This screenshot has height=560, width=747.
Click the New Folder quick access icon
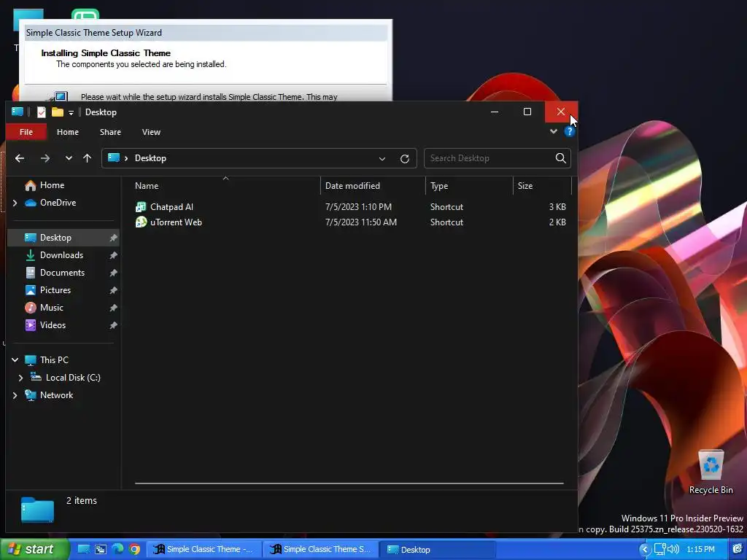point(58,112)
